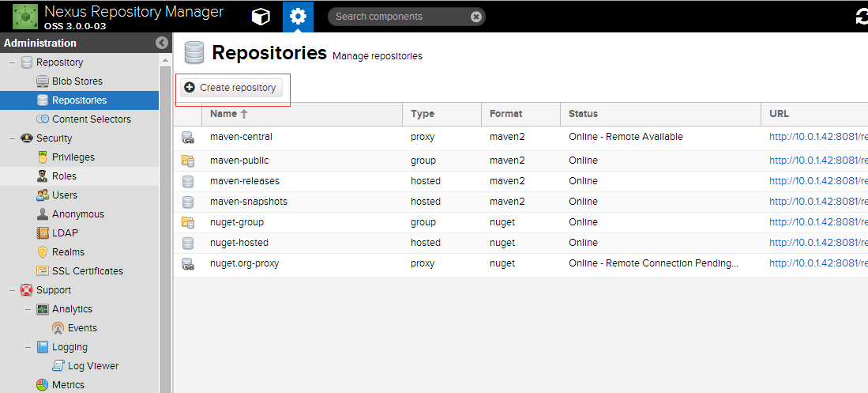
Task: Click Create repository button
Action: click(231, 88)
